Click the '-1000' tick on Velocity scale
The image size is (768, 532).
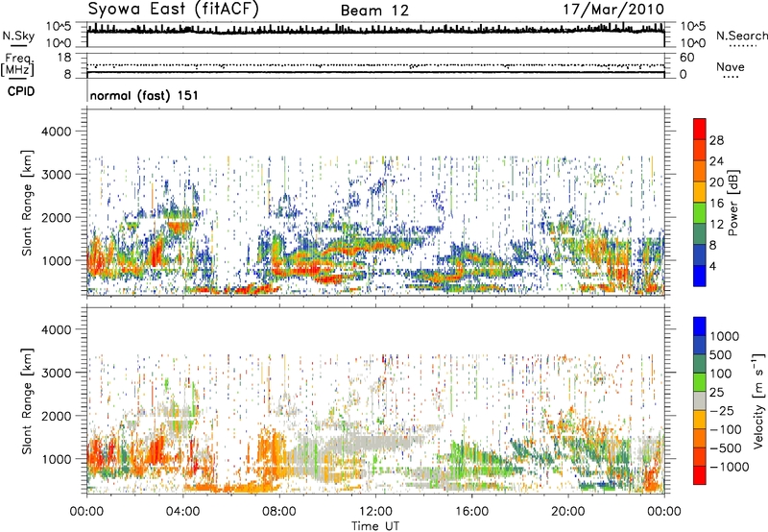[x=730, y=467]
